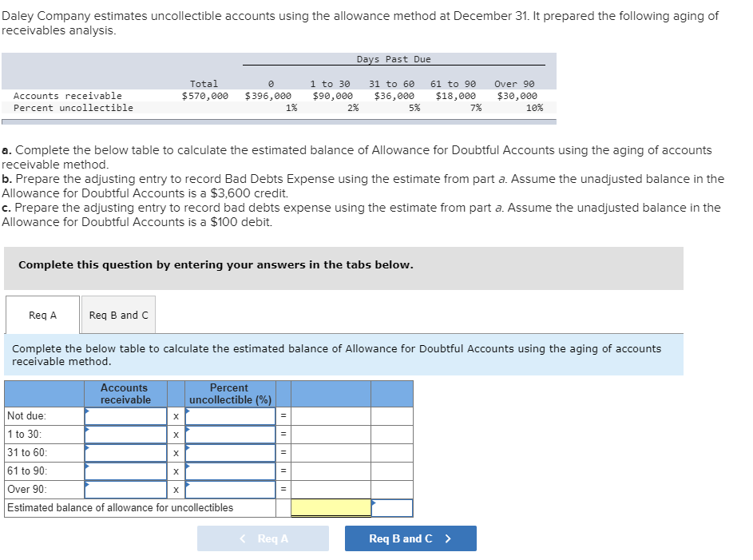Switch to the Req A tab

tap(43, 315)
